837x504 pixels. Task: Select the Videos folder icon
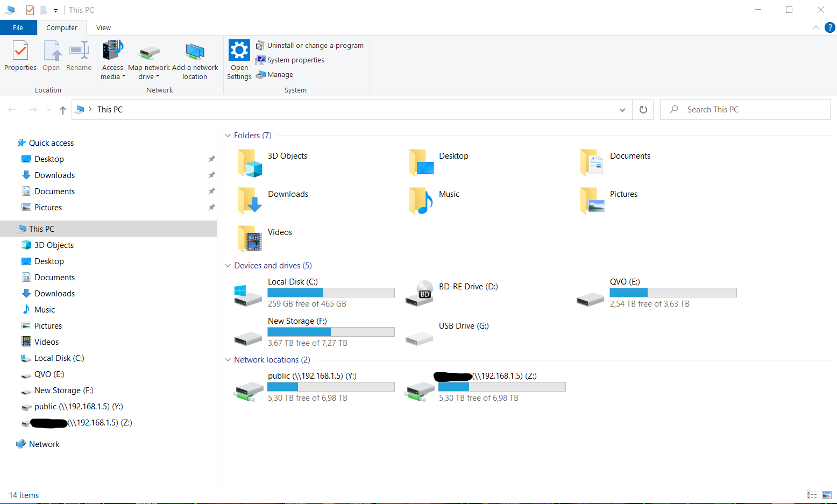250,239
